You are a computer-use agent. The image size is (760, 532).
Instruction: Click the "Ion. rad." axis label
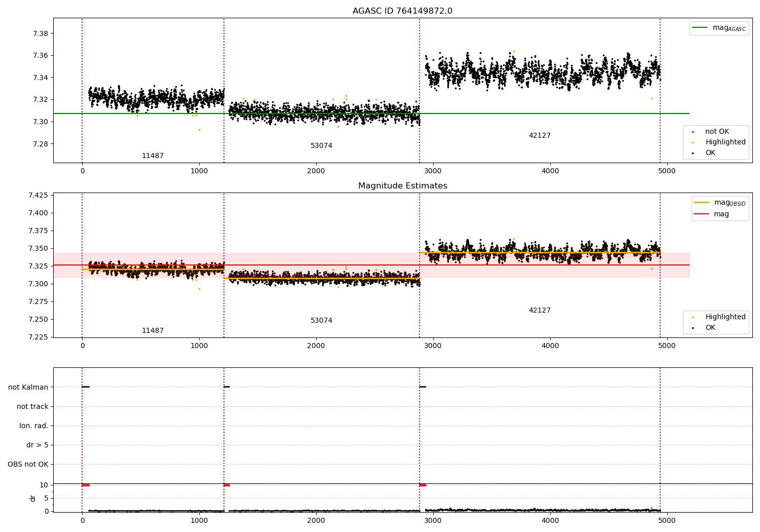point(34,426)
